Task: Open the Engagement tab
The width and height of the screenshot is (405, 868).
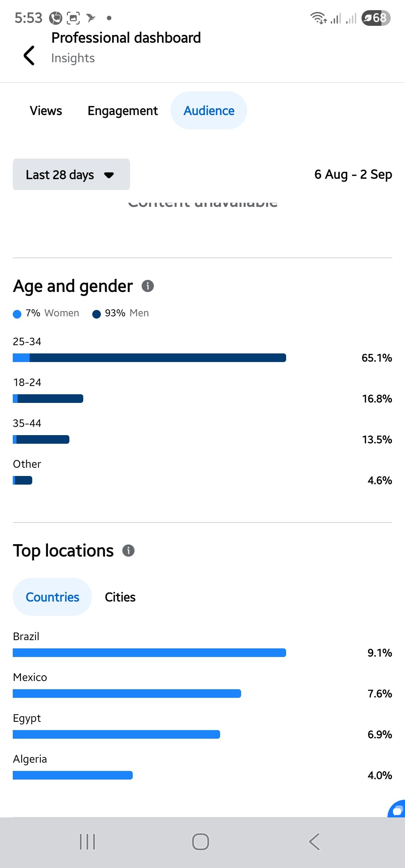Action: point(123,111)
